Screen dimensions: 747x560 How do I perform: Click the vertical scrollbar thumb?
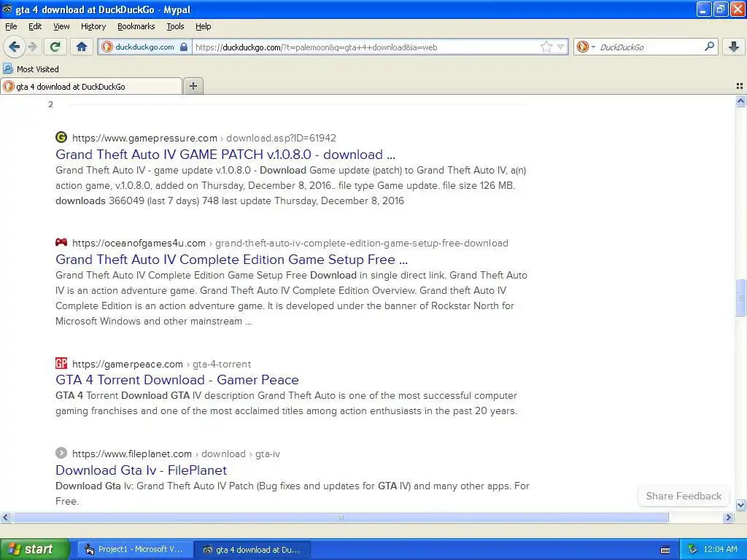(x=740, y=297)
